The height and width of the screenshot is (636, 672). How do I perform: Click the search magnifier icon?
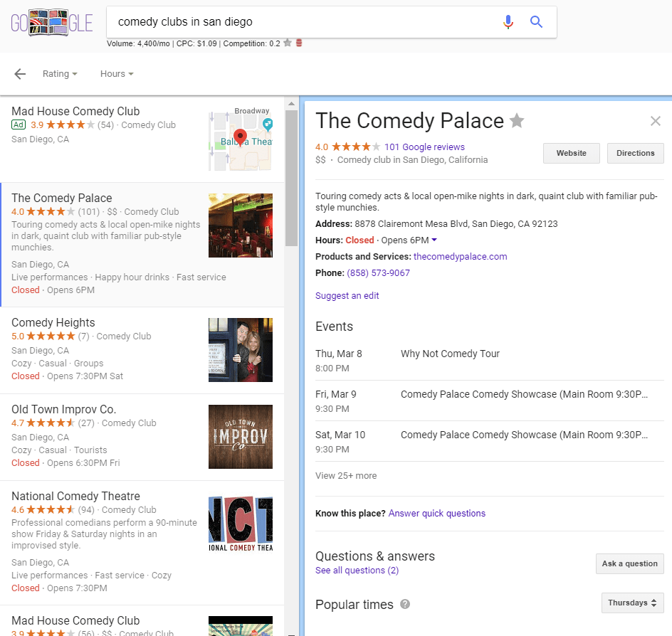click(x=536, y=22)
